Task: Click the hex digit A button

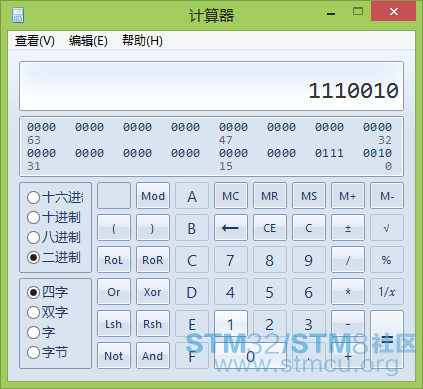Action: pyautogui.click(x=192, y=196)
